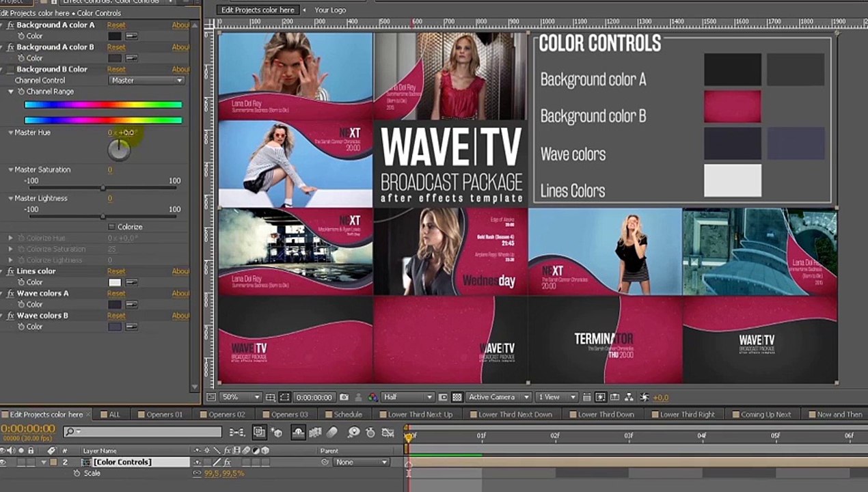Pick color with Background A color A eyedropper
The width and height of the screenshot is (868, 492).
[x=131, y=36]
